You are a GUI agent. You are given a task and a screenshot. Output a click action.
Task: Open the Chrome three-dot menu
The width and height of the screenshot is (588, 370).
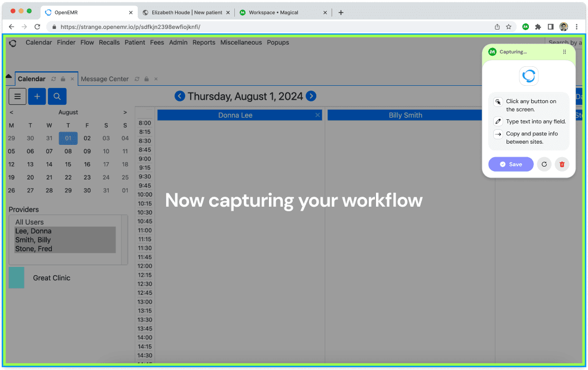coord(576,27)
